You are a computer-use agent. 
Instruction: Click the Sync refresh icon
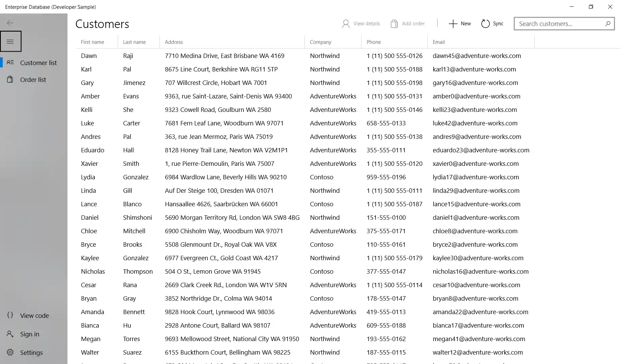tap(485, 23)
